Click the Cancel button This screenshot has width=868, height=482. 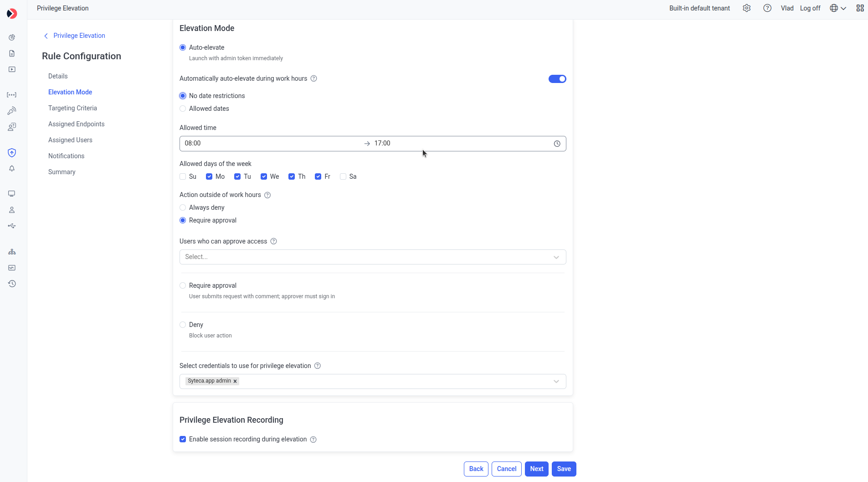tap(507, 469)
